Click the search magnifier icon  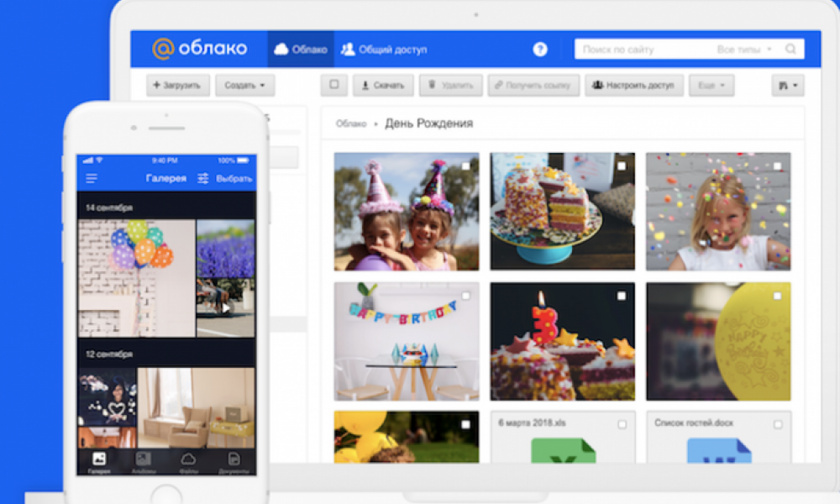790,50
